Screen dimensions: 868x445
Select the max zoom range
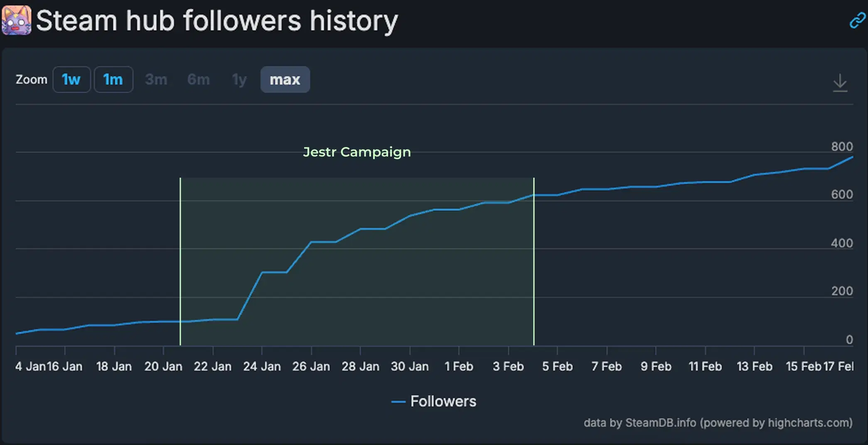pyautogui.click(x=285, y=79)
